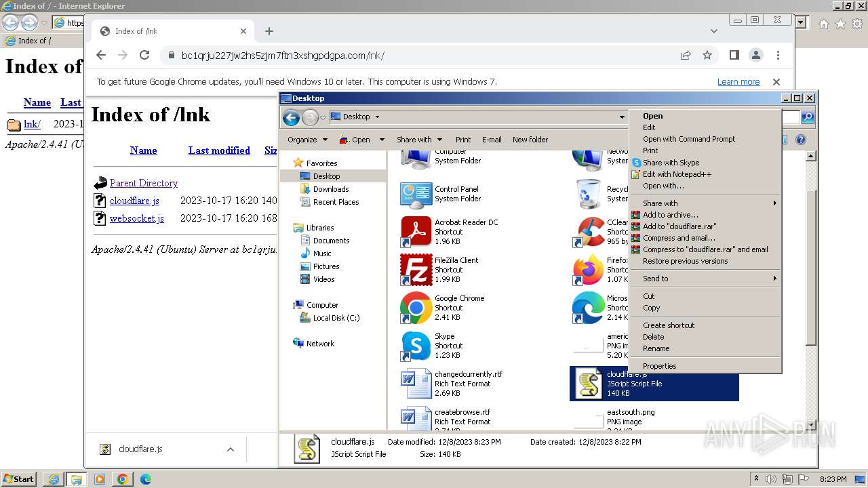Expand the Organize dropdown
Screen dimensions: 868x488
click(x=307, y=140)
